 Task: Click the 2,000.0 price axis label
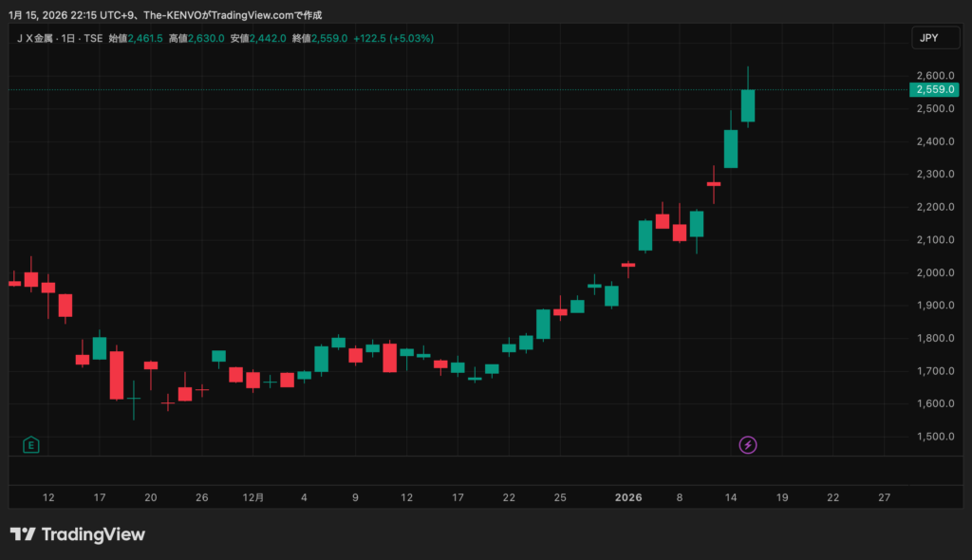935,272
